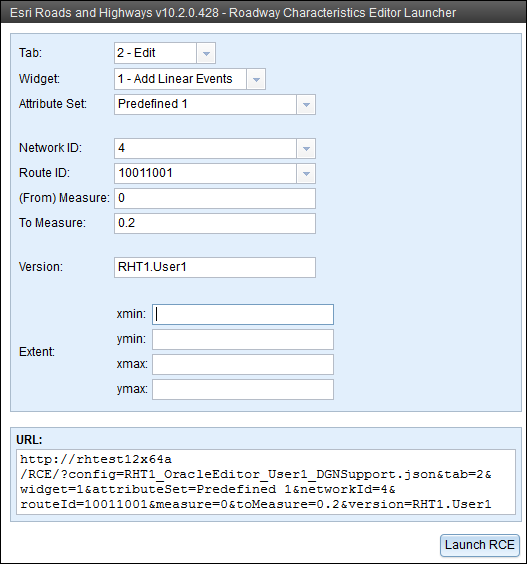This screenshot has width=527, height=564.
Task: Open the Attribute Set dropdown arrow
Action: (306, 105)
